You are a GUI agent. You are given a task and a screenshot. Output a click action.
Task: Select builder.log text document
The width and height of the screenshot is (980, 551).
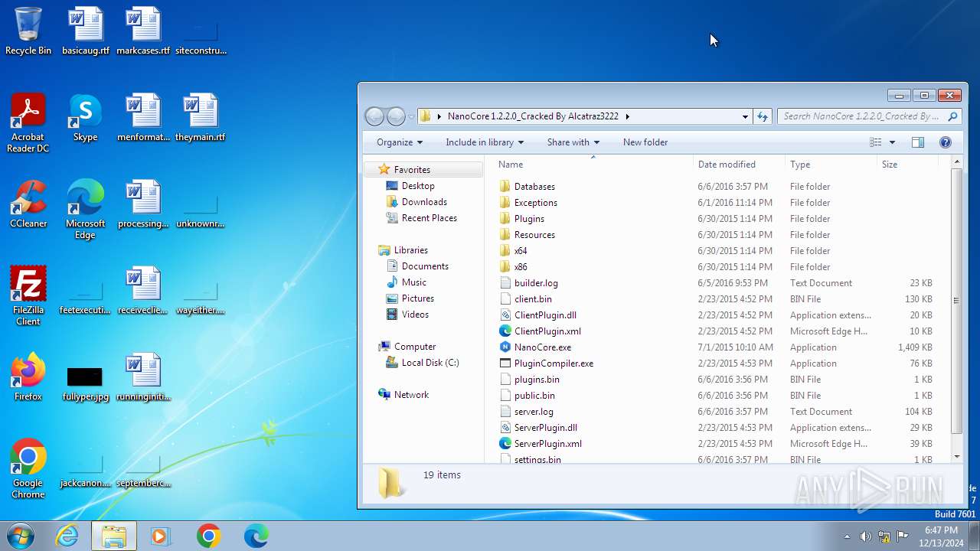[536, 283]
